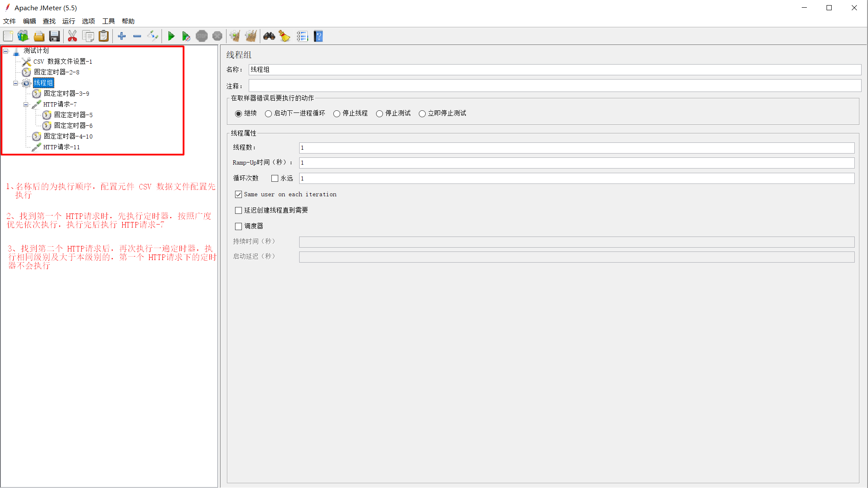Open the Templates toolbar icon
The image size is (868, 488).
[x=23, y=36]
